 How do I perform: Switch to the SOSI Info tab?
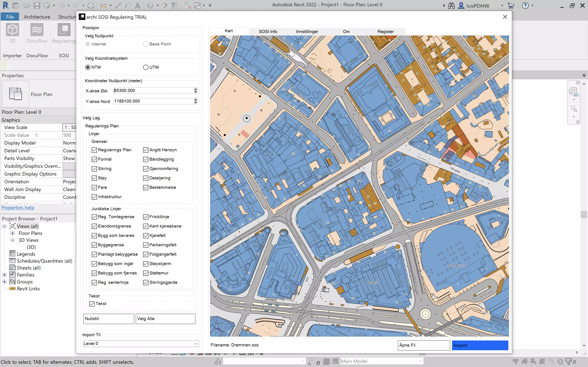click(x=268, y=32)
